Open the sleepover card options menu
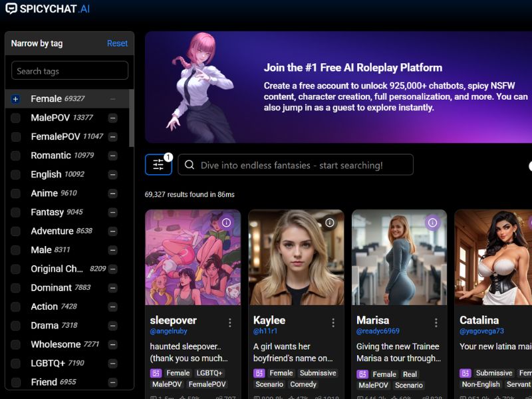The width and height of the screenshot is (532, 399). 230,323
